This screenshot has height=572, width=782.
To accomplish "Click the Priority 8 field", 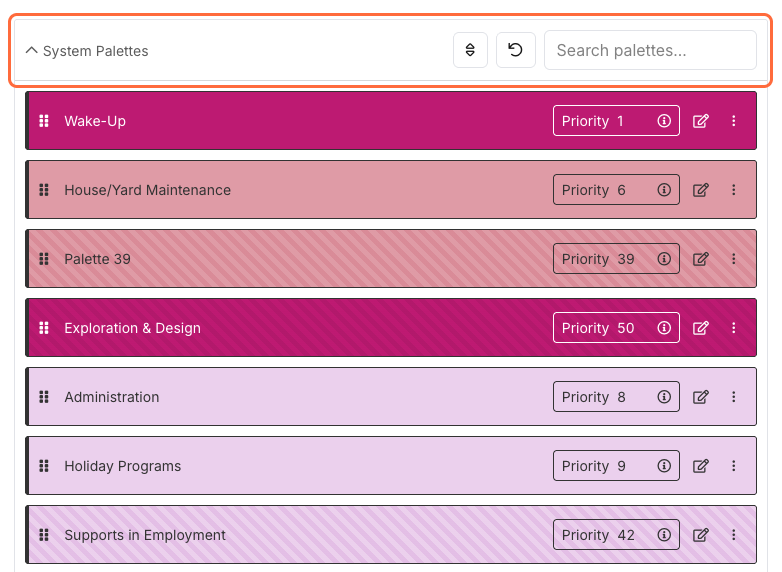I will (616, 397).
